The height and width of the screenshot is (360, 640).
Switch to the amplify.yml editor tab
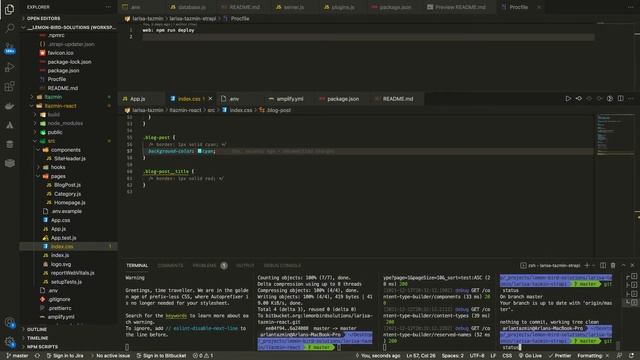(290, 99)
